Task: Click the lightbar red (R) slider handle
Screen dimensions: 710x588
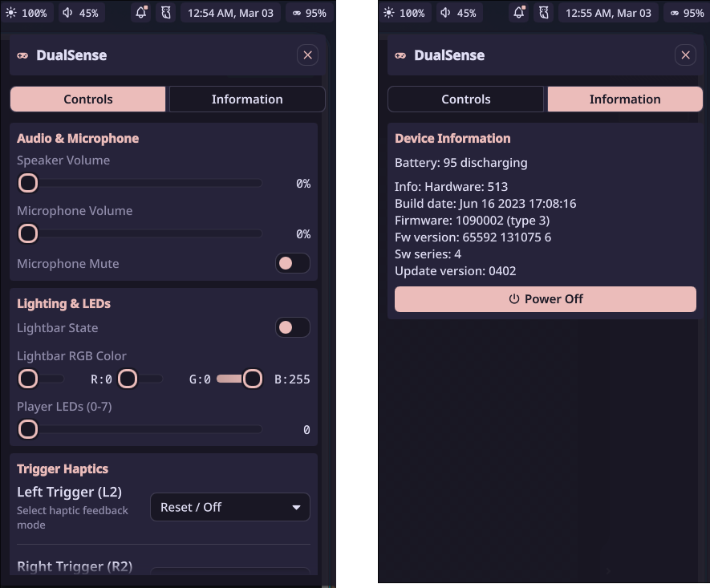Action: (28, 379)
